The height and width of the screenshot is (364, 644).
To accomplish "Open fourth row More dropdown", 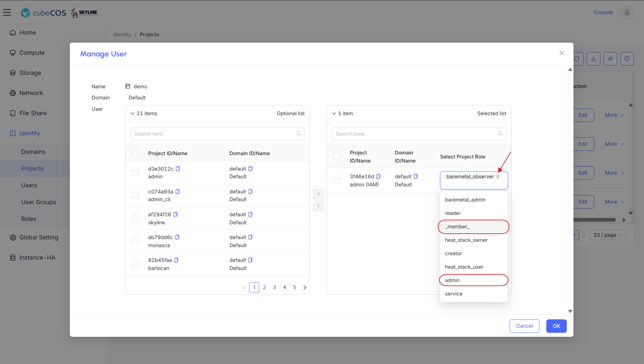I will pos(614,202).
